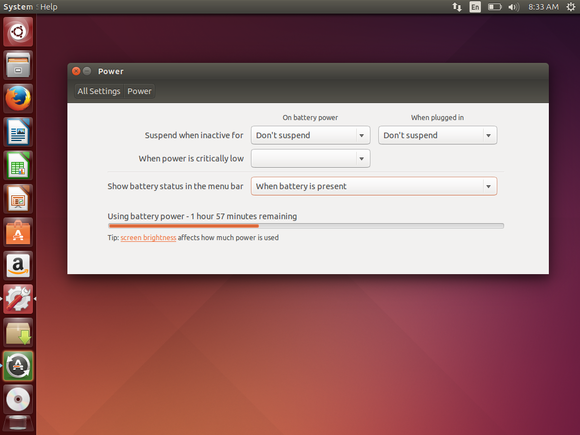Launch LibreOffice Impress presentation app

click(x=18, y=199)
